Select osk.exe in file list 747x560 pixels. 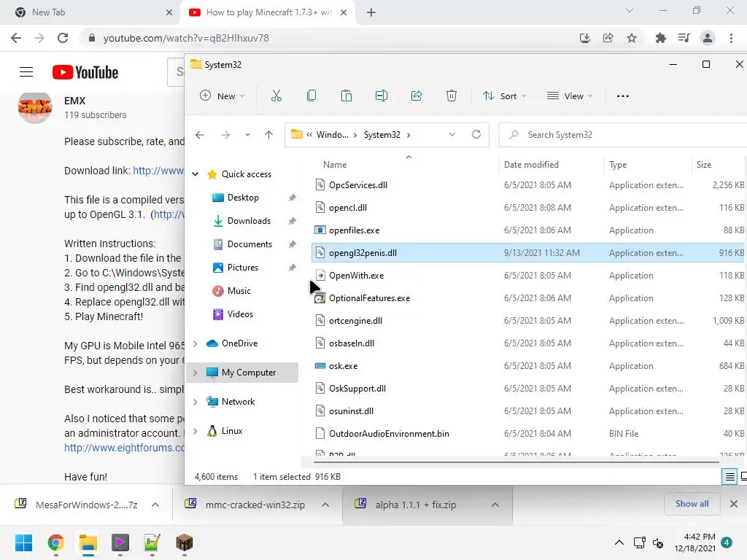pos(343,366)
